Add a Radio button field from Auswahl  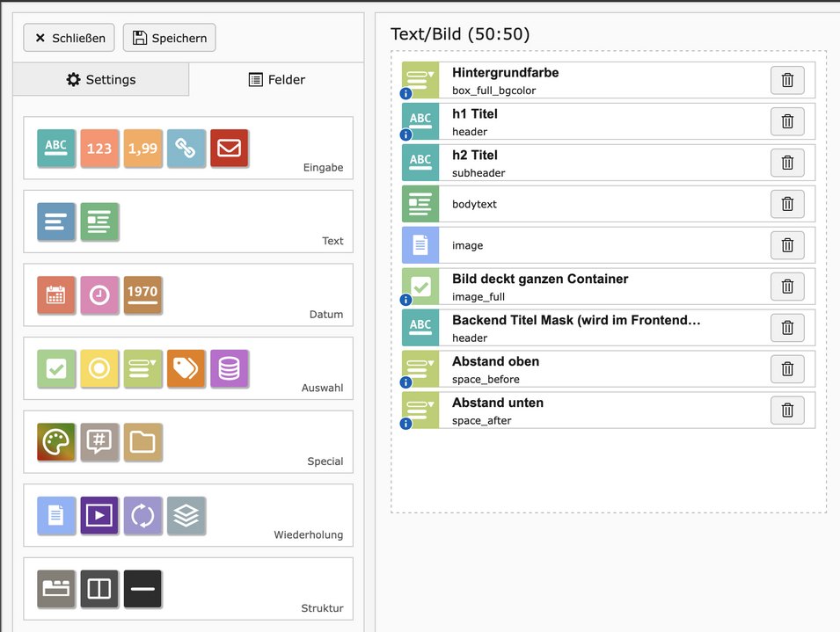pos(99,368)
